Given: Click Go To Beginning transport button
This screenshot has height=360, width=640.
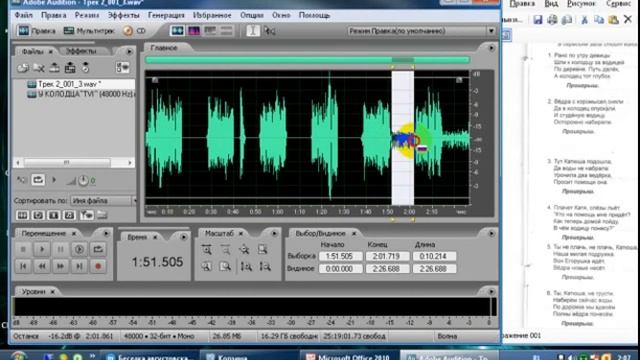Looking at the screenshot, I should click(x=23, y=266).
